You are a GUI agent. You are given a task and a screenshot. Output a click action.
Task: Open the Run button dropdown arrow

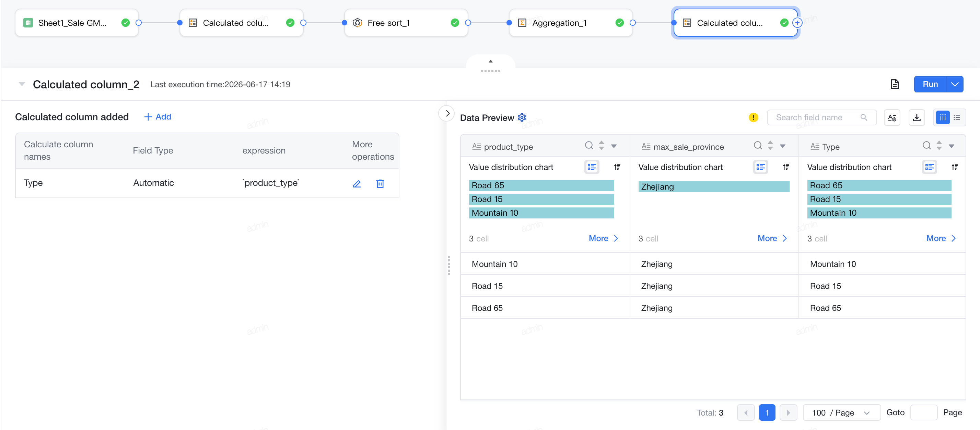955,84
